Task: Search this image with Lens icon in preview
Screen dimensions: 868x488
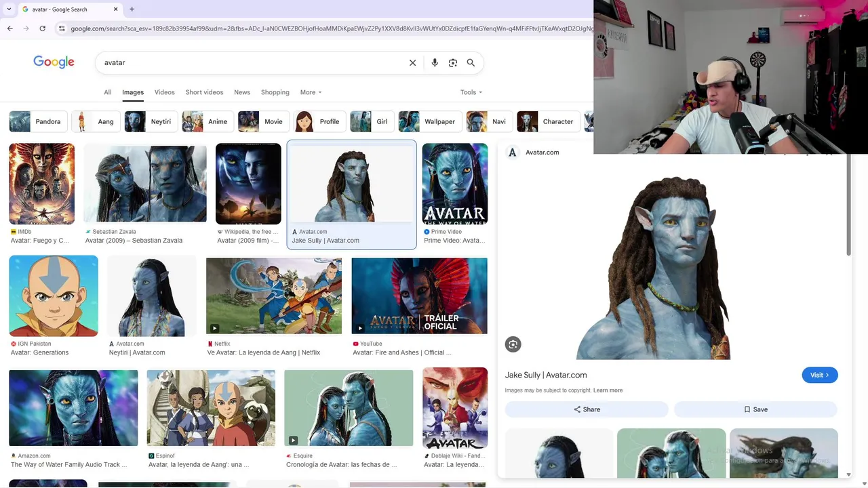Action: point(513,344)
